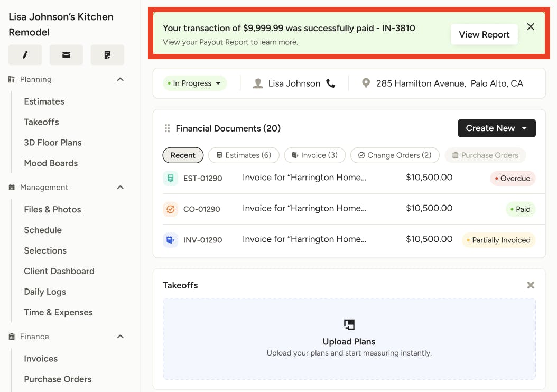The width and height of the screenshot is (557, 392).
Task: Click the envelope email icon button
Action: (66, 55)
